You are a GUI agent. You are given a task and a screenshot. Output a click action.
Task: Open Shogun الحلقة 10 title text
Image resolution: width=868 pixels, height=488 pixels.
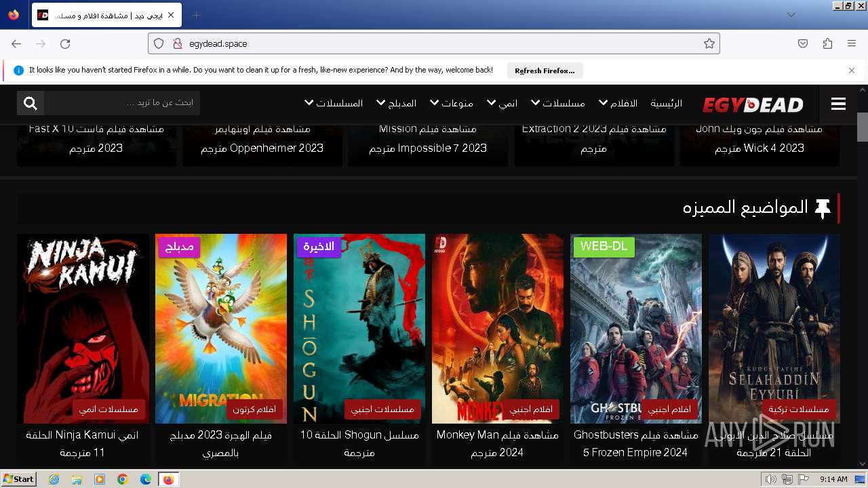(x=359, y=443)
